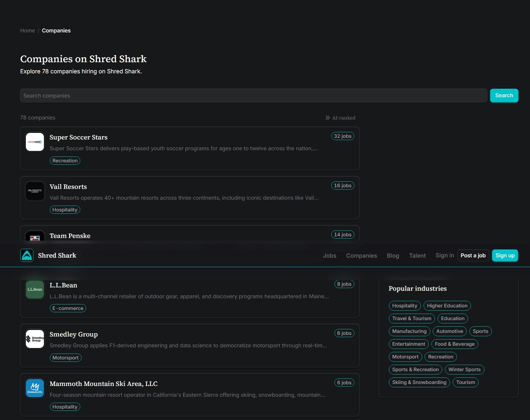Click the Smedley Group logo thumbnail
Viewport: 530px width, 420px height.
35,339
